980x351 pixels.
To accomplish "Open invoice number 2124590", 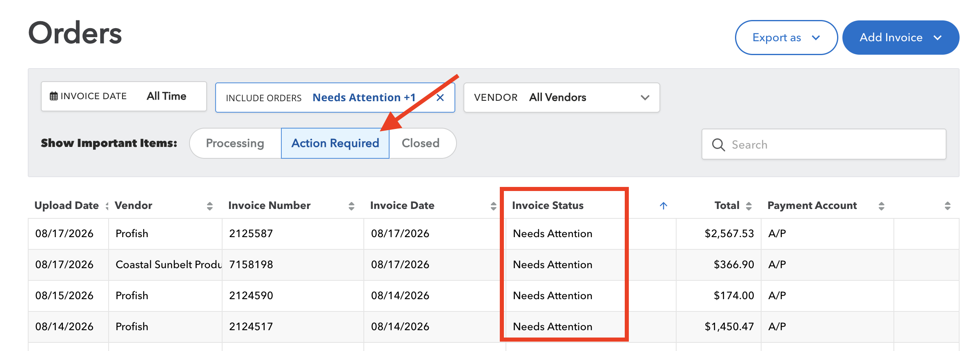I will click(251, 295).
